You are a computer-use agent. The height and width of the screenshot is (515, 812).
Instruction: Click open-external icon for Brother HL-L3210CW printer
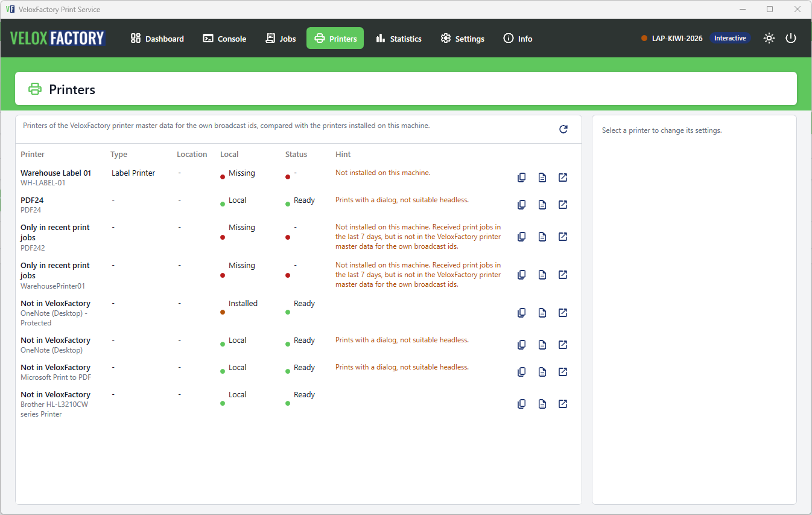(563, 404)
